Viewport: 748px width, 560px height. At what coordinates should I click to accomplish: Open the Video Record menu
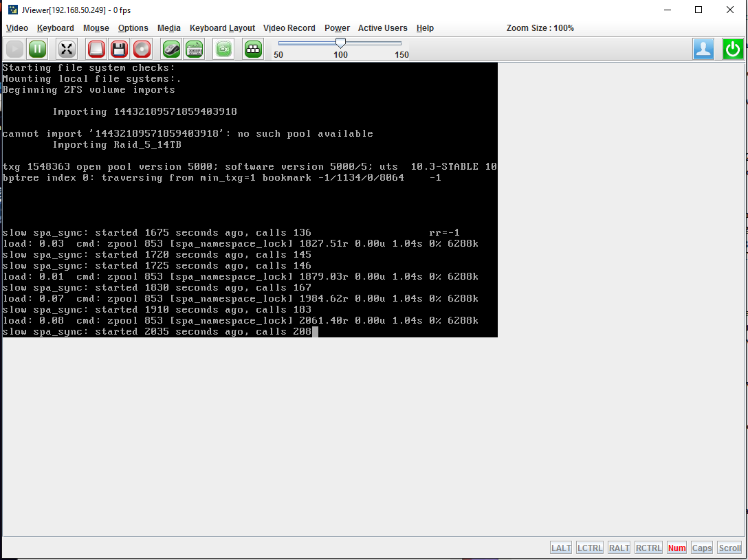289,28
